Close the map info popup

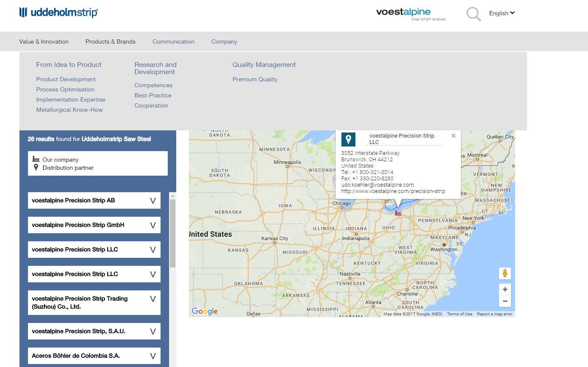[453, 136]
